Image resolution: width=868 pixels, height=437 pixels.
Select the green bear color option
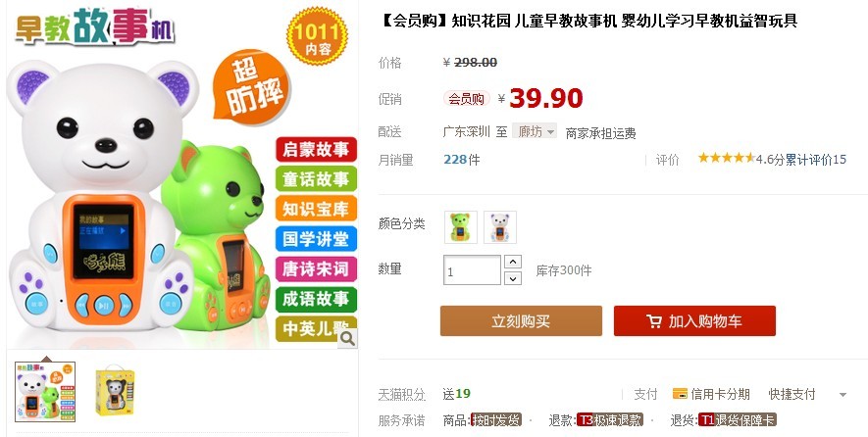tap(461, 226)
